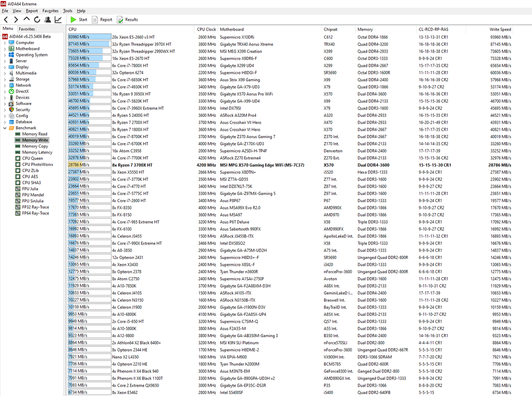Image resolution: width=532 pixels, height=396 pixels.
Task: Select the DirectX icon in tree
Action: click(x=11, y=92)
